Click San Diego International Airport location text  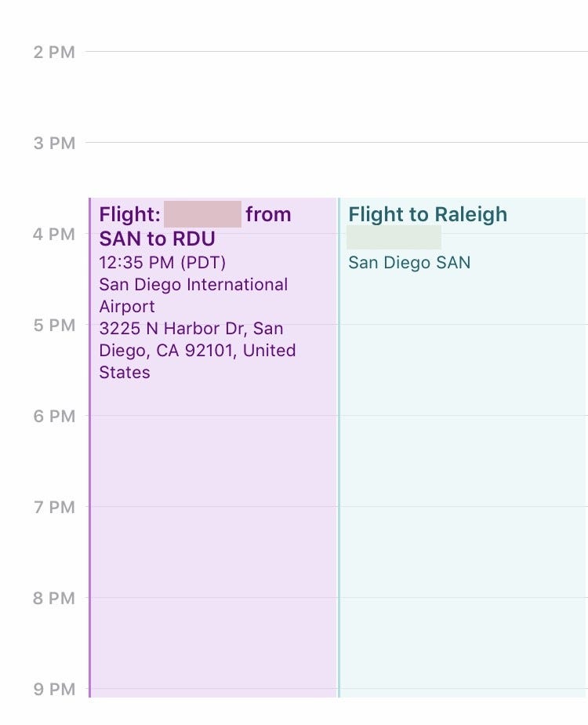(x=193, y=295)
